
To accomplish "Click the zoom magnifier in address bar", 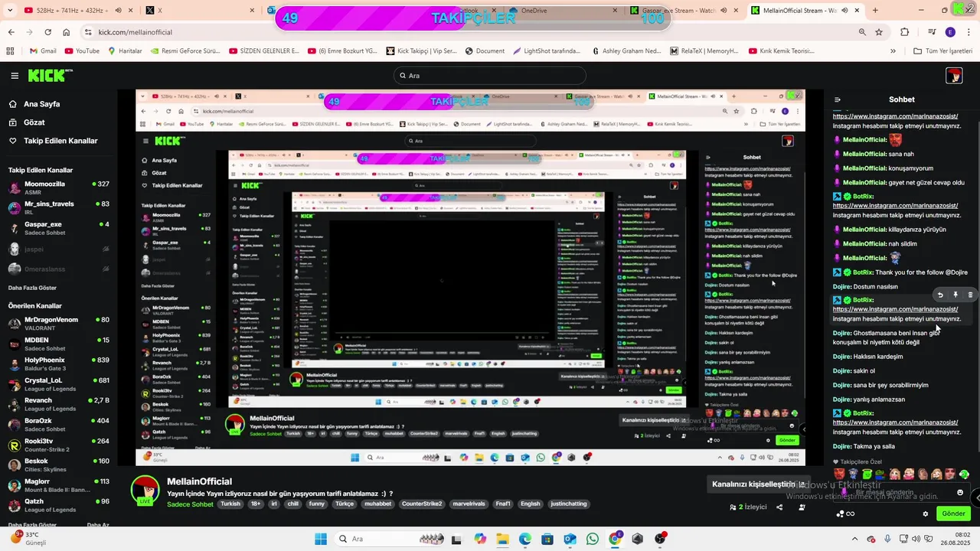I will point(862,32).
